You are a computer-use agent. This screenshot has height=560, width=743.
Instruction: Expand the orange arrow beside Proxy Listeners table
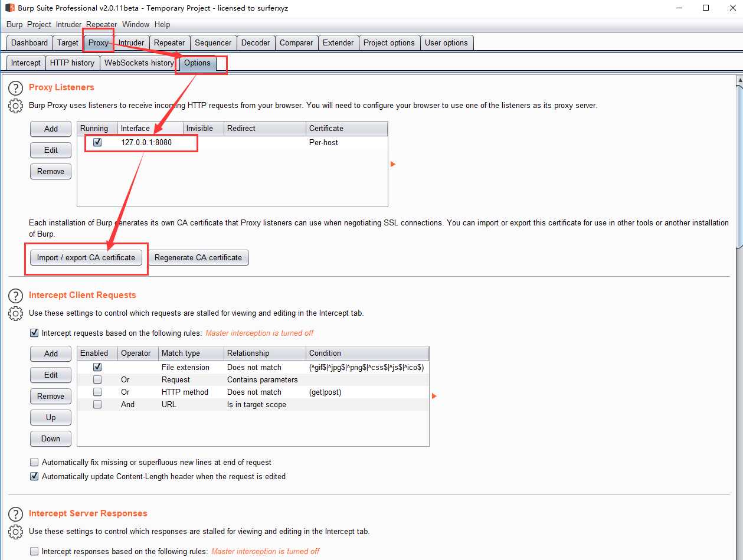pos(393,164)
